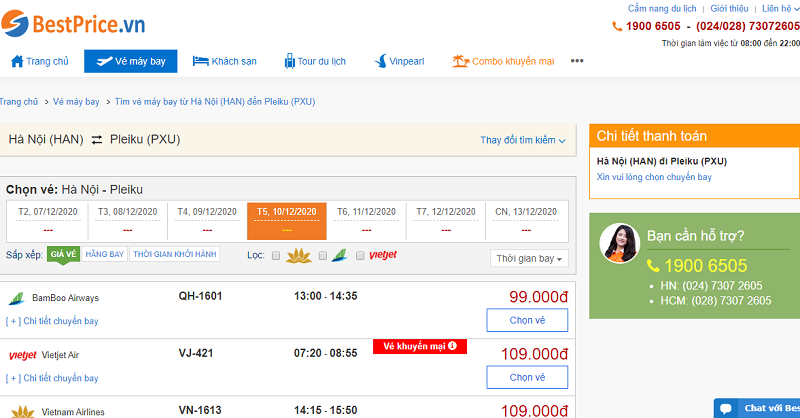Screen dimensions: 800x418
Task: Select date T6, 11/12/2020
Action: [366, 220]
